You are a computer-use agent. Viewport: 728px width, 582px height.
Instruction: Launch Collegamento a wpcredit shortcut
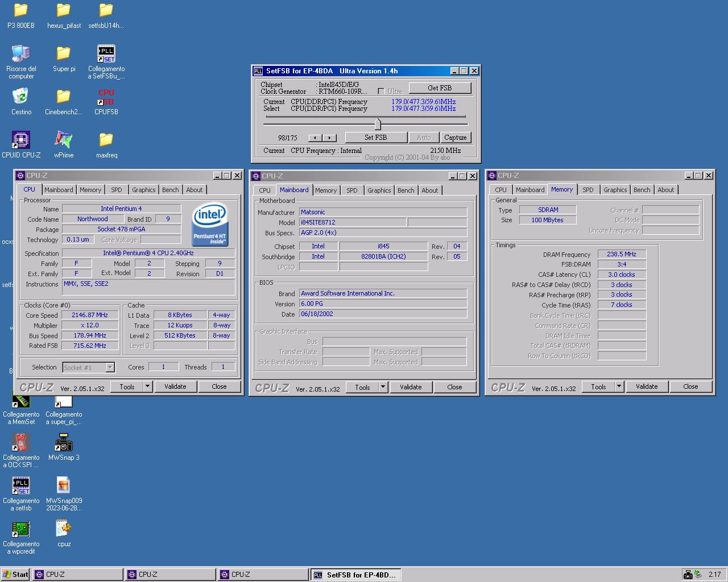pyautogui.click(x=21, y=529)
